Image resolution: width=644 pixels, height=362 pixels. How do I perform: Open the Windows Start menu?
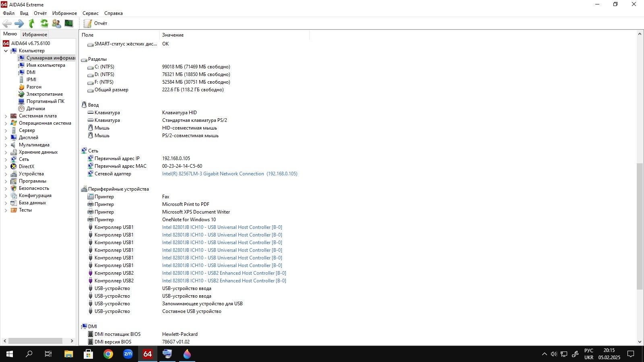point(10,354)
